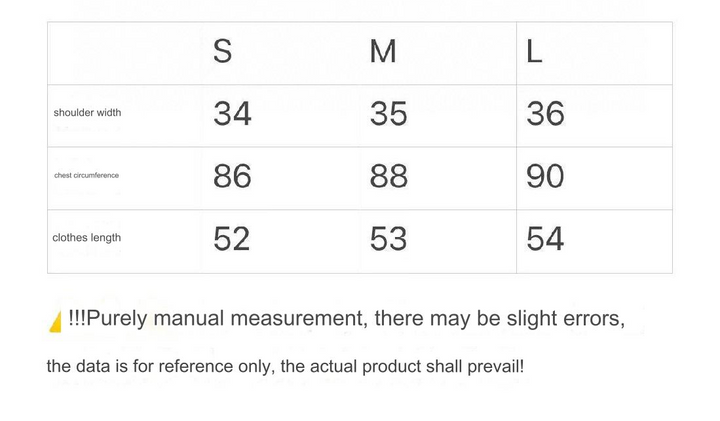Click shoulder width value 35
The width and height of the screenshot is (720, 421).
(x=388, y=114)
